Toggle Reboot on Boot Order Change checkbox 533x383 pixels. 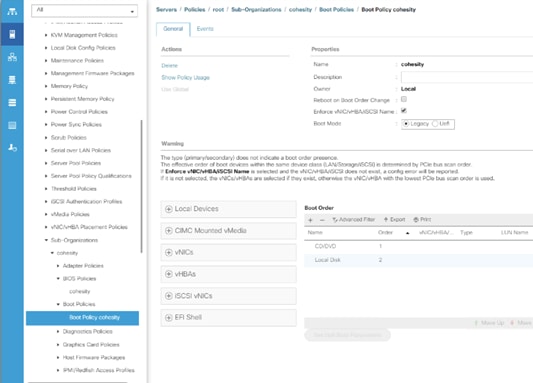[x=404, y=99]
